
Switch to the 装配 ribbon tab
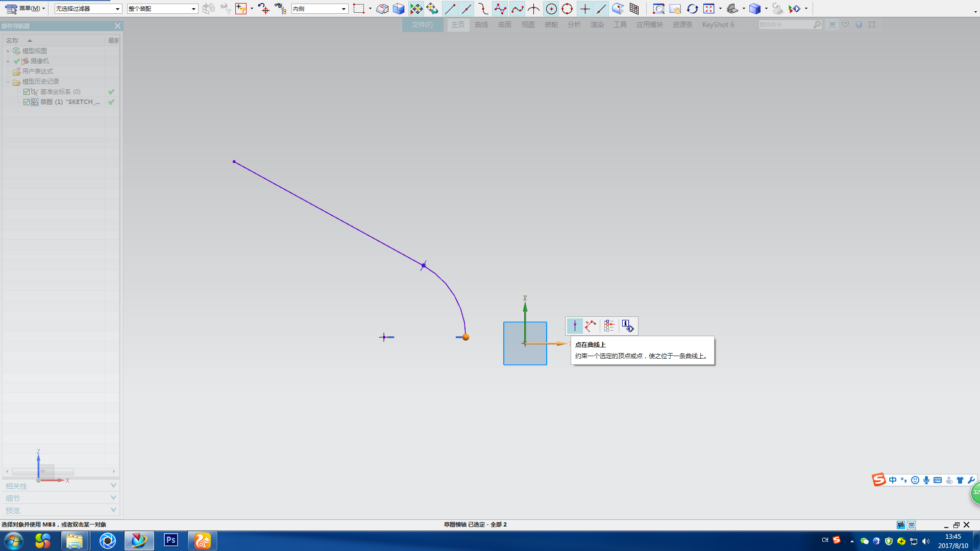tap(551, 24)
